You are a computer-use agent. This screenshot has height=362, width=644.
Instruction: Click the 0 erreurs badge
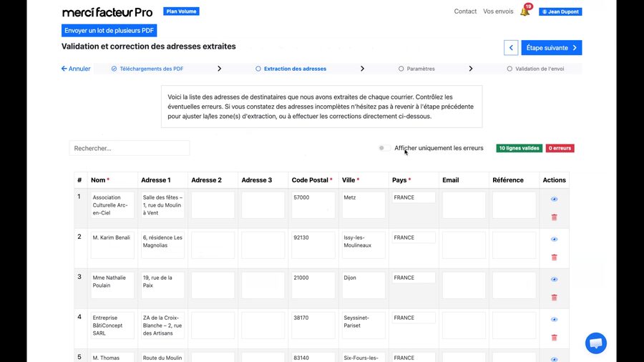[560, 148]
